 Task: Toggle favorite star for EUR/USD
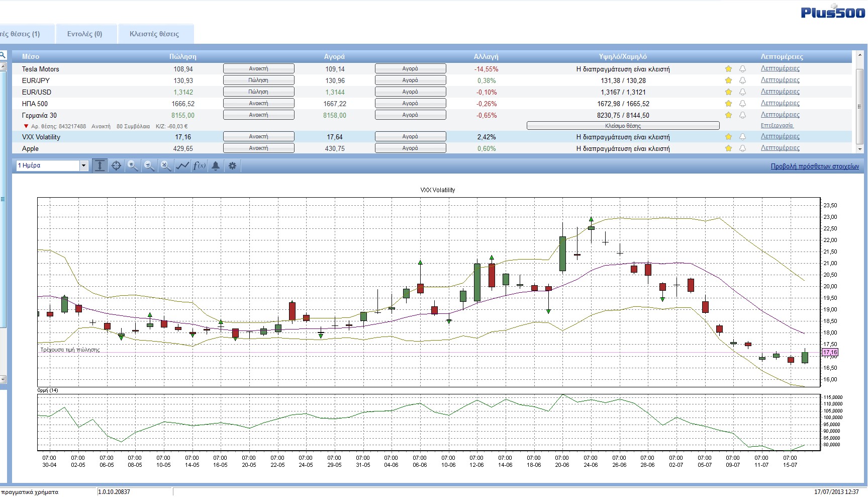[x=728, y=92]
